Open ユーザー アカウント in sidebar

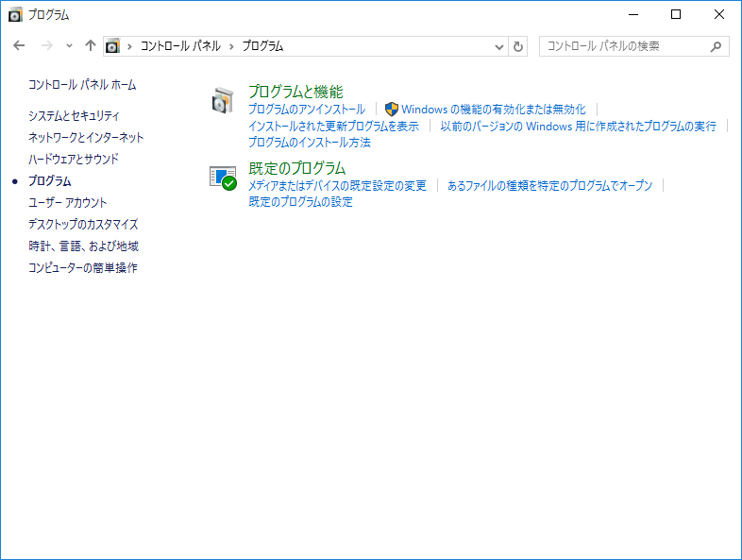click(x=68, y=203)
